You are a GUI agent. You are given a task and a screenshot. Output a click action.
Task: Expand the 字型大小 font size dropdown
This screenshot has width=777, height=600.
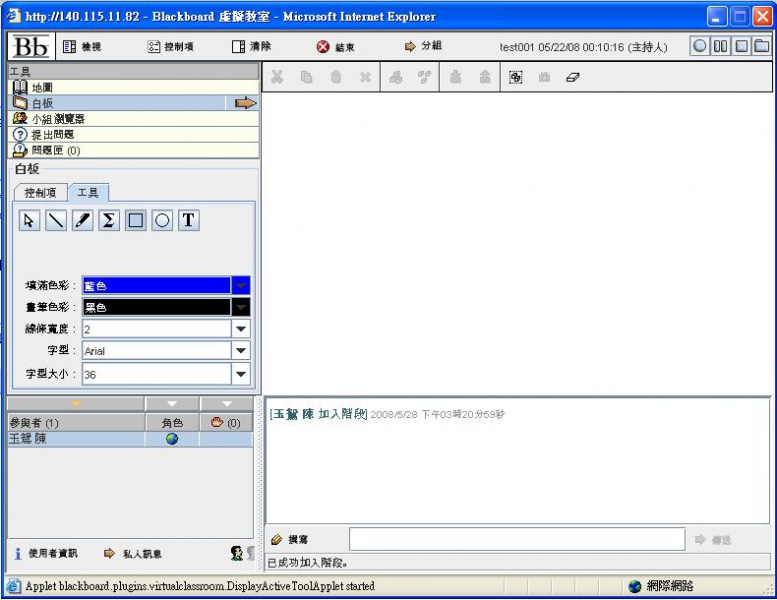pyautogui.click(x=240, y=374)
